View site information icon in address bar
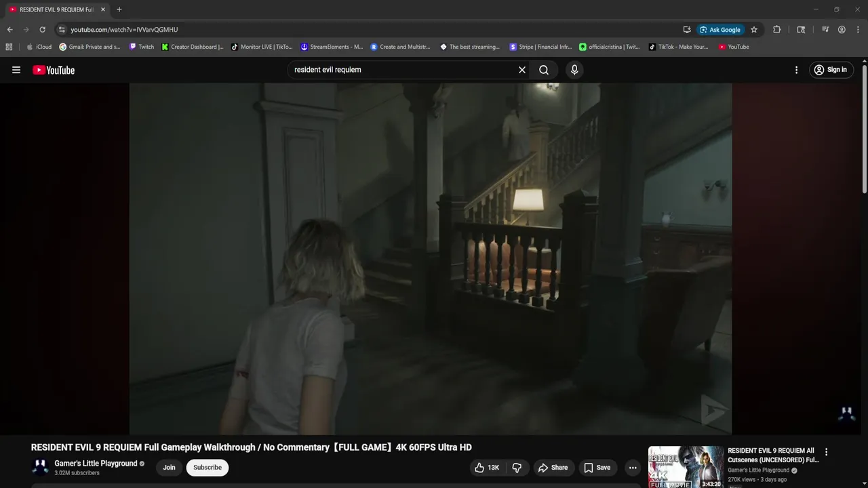 [x=61, y=30]
